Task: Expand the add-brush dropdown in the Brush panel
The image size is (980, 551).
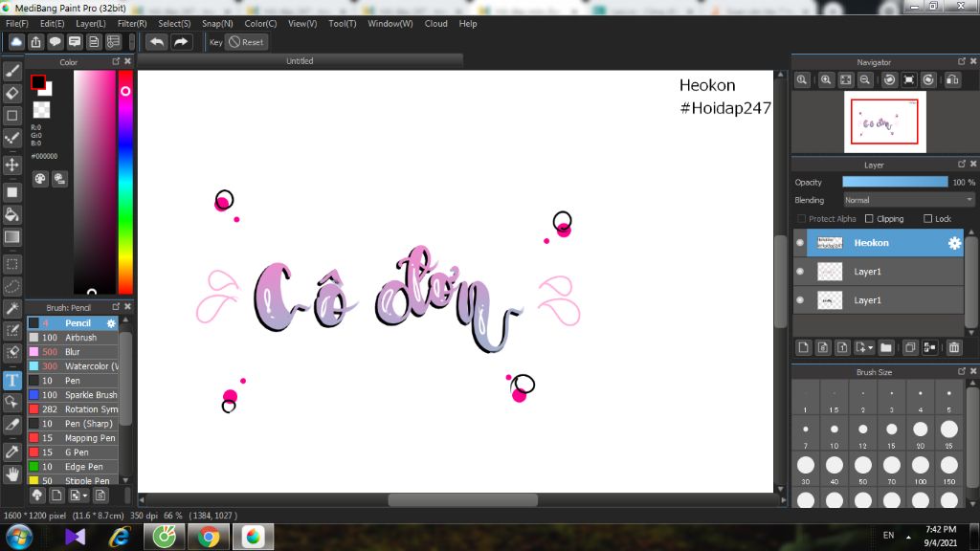Action: (x=85, y=496)
